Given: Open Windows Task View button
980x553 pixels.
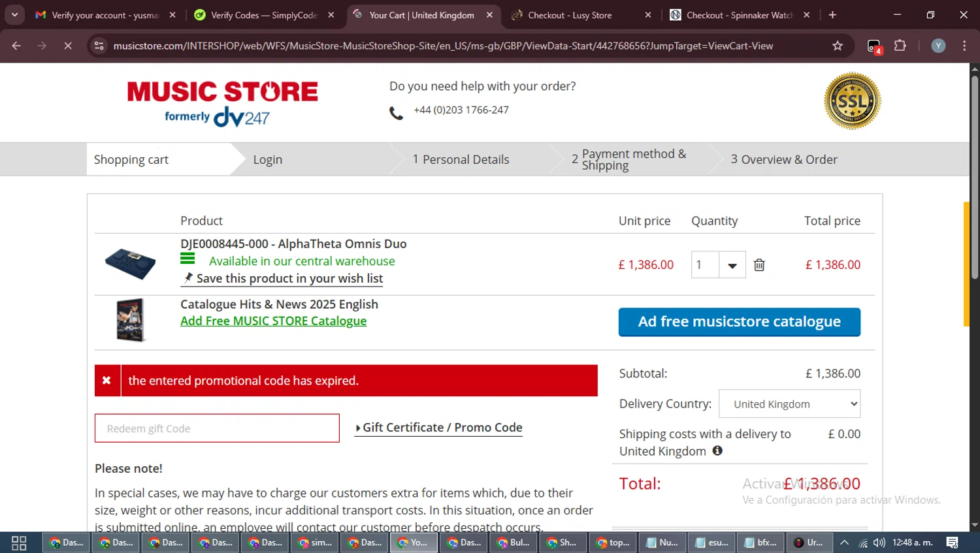Looking at the screenshot, I should click(19, 543).
